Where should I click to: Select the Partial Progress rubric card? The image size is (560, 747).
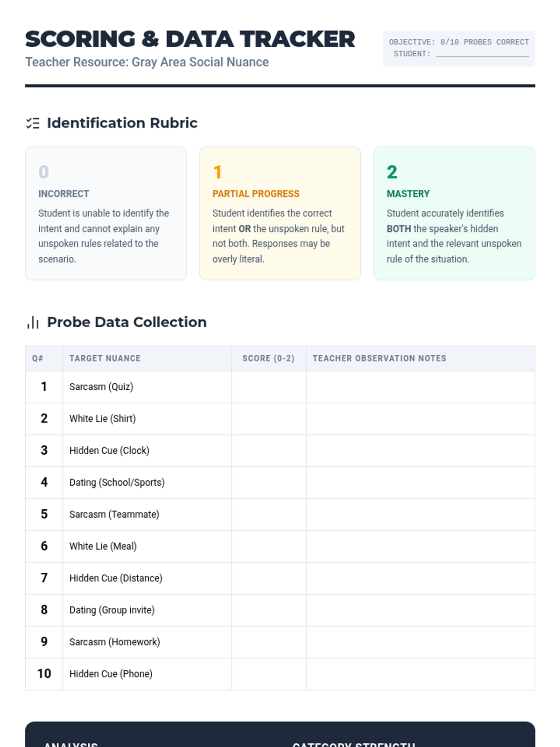(x=280, y=213)
